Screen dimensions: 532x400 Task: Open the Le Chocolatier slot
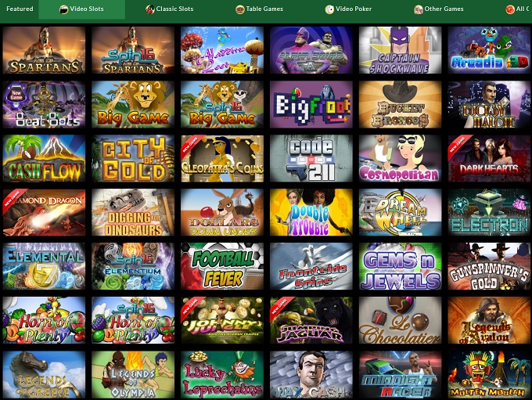(x=400, y=320)
